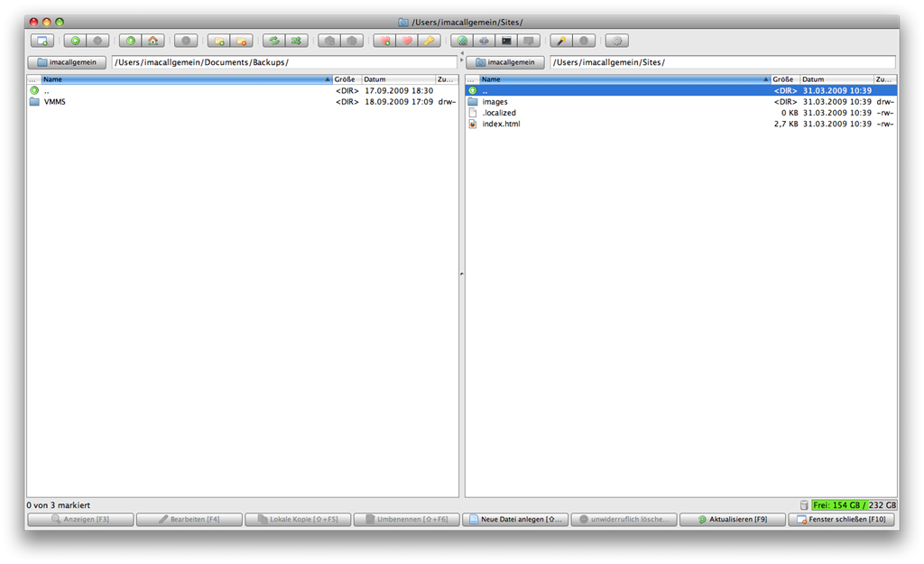Click the Fenster schließen [F10] button
The image size is (924, 564).
click(x=842, y=519)
